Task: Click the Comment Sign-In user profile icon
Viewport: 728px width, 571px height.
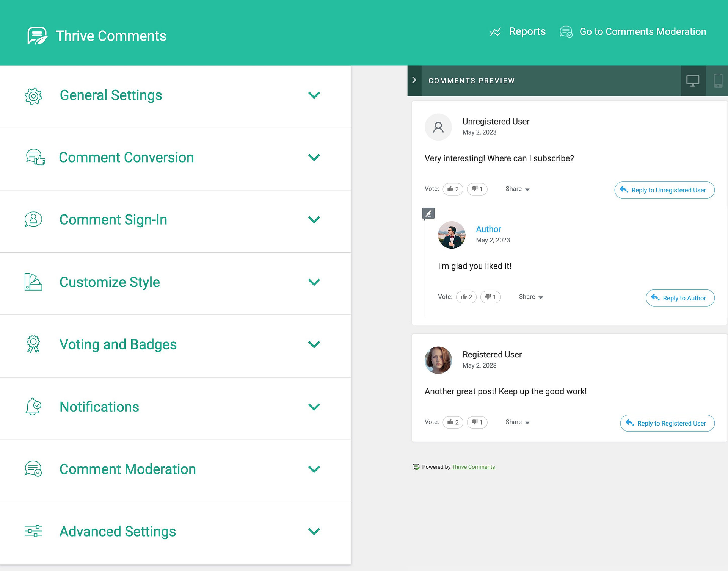Action: click(33, 219)
